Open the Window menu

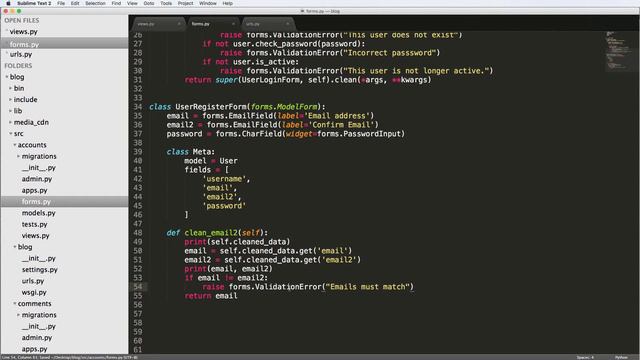click(208, 3)
